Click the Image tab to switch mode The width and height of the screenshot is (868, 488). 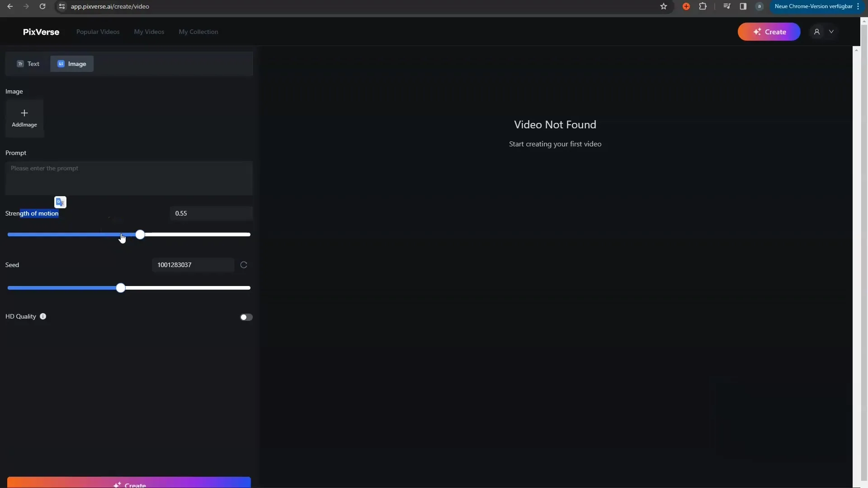[71, 63]
